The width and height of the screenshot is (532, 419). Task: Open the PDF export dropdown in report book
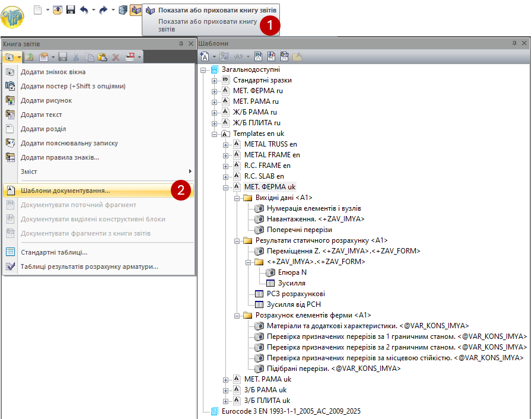[140, 57]
